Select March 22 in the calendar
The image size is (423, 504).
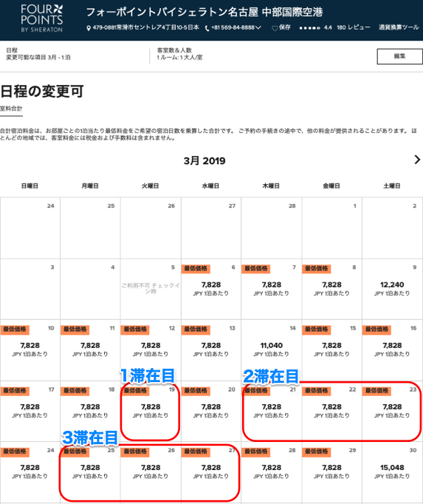pyautogui.click(x=331, y=411)
